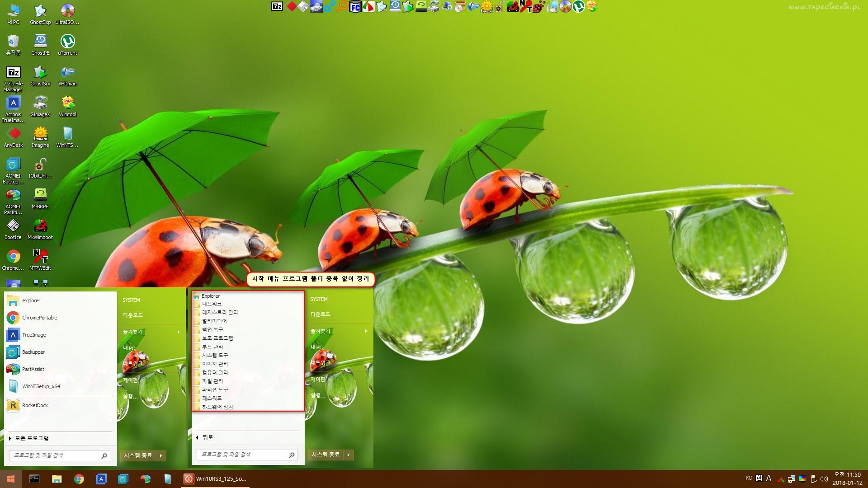Open GhostExp desktop shortcut
The image size is (868, 488).
coord(40,14)
